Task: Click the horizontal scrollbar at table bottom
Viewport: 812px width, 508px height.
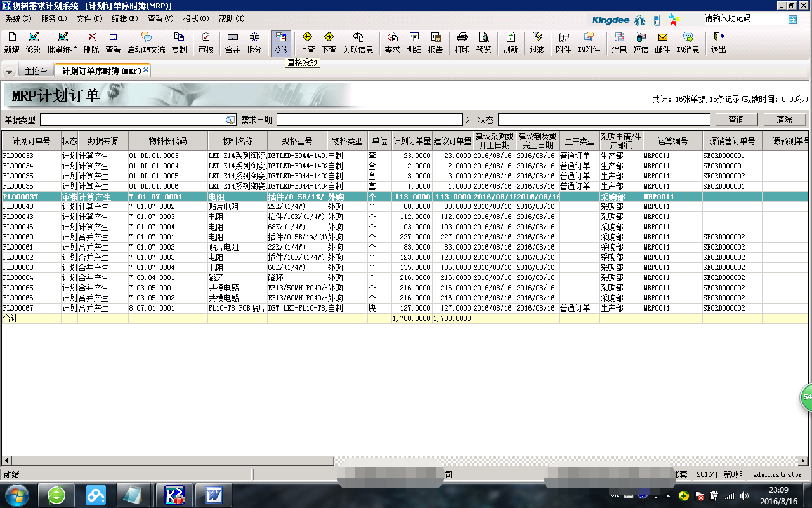Action: pos(406,460)
